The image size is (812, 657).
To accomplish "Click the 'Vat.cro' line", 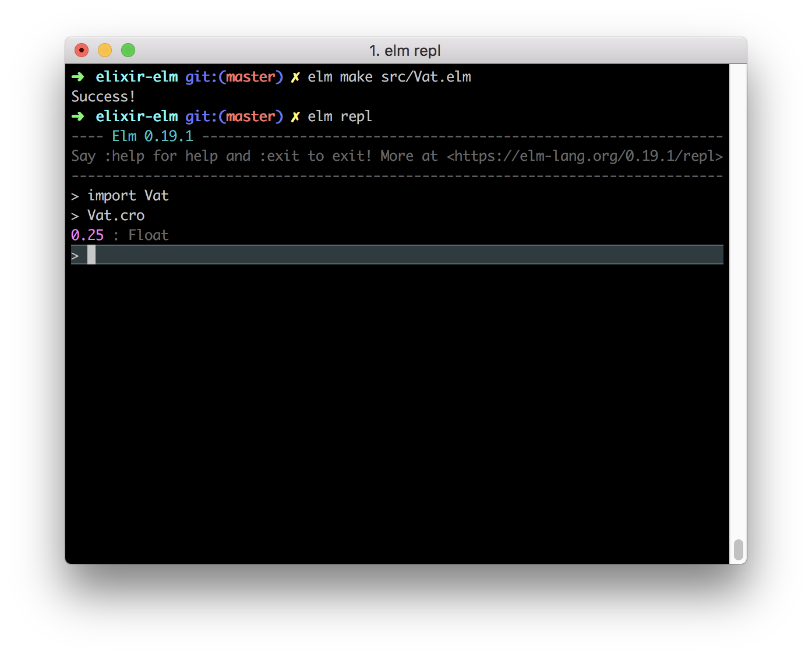I will tap(116, 216).
